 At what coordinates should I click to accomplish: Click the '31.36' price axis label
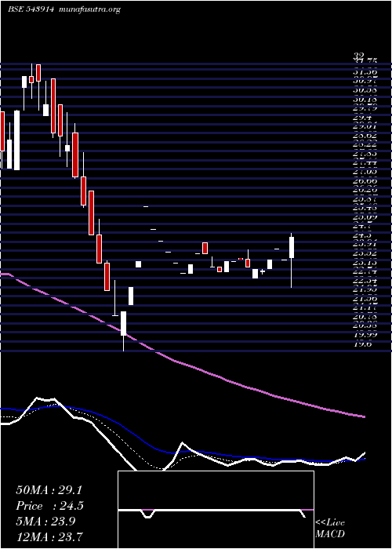(365, 72)
